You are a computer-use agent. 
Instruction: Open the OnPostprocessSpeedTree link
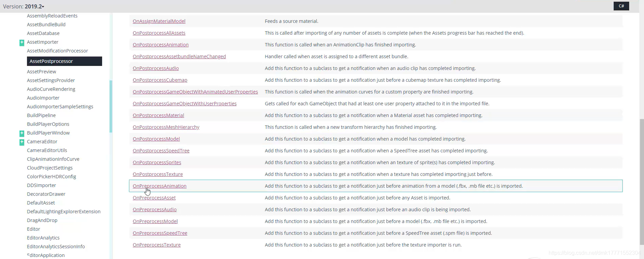[161, 151]
